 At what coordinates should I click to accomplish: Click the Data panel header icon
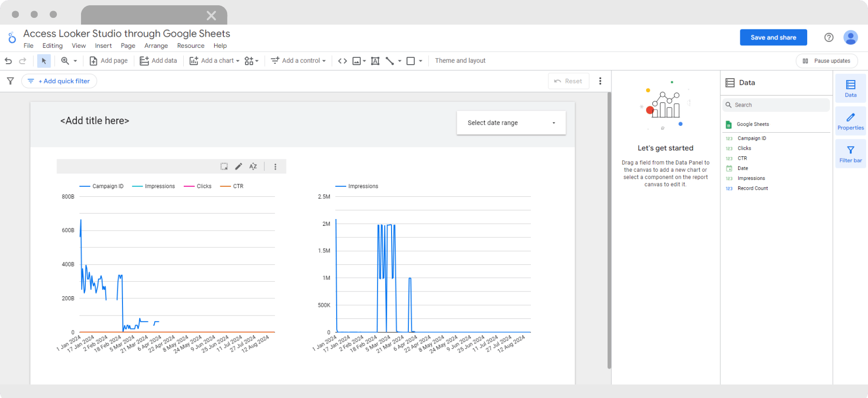coord(730,82)
